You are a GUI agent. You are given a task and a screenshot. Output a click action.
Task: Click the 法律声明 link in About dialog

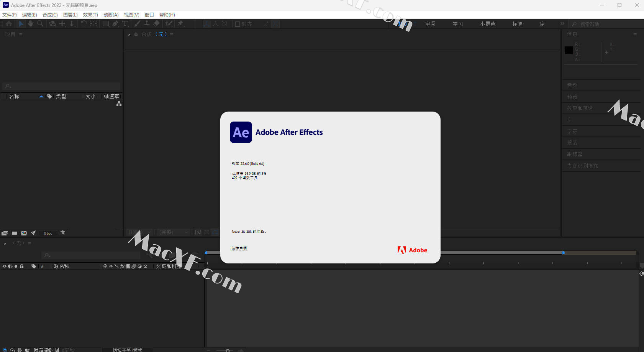[239, 248]
